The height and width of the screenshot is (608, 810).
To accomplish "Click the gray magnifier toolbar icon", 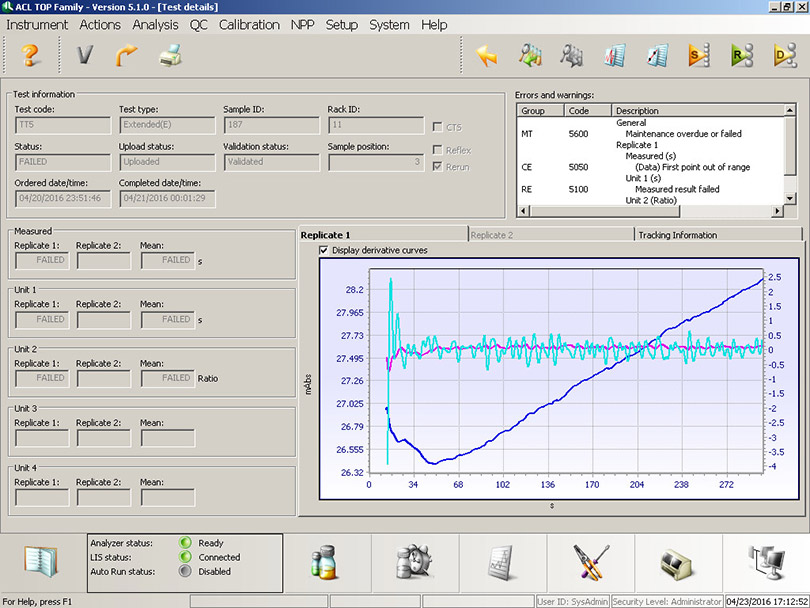I will 572,55.
